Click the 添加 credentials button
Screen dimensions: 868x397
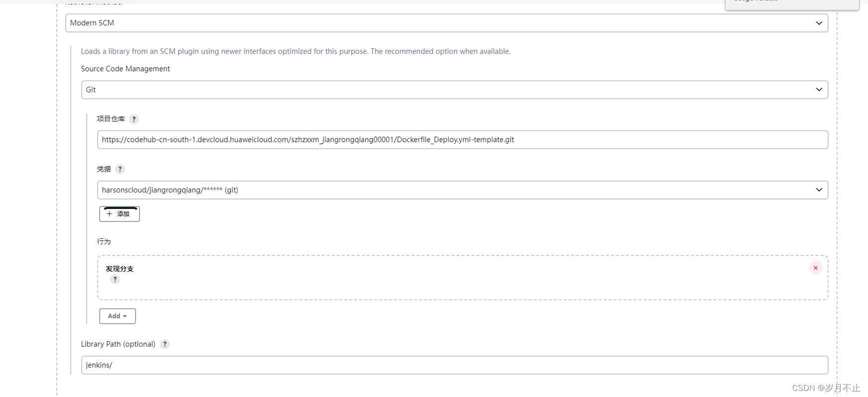click(x=120, y=214)
